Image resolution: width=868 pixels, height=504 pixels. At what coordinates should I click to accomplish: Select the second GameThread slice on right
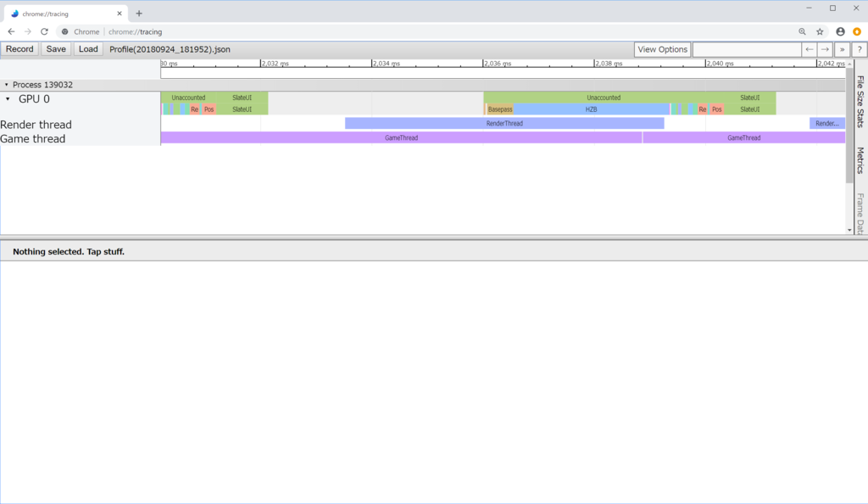coord(744,137)
